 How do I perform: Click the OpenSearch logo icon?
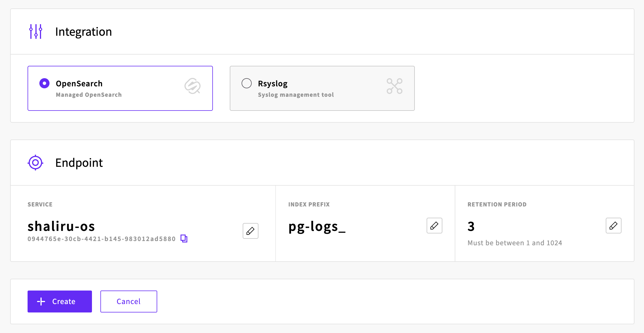tap(193, 86)
